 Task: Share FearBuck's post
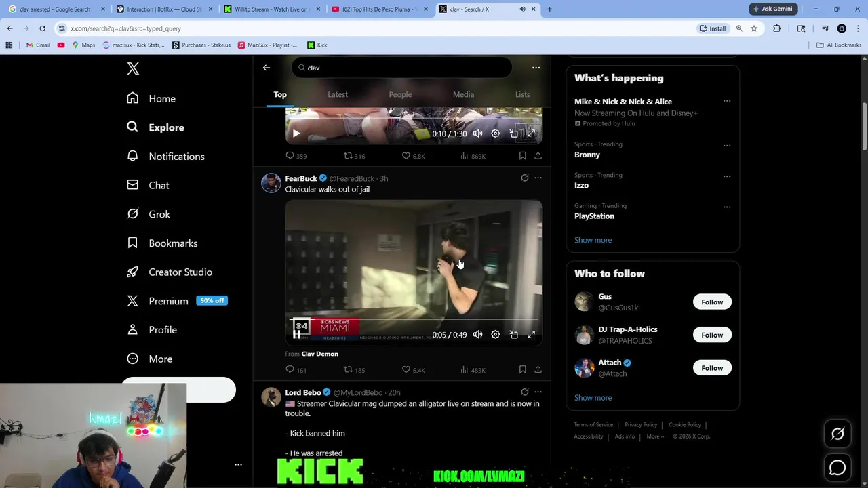point(538,370)
